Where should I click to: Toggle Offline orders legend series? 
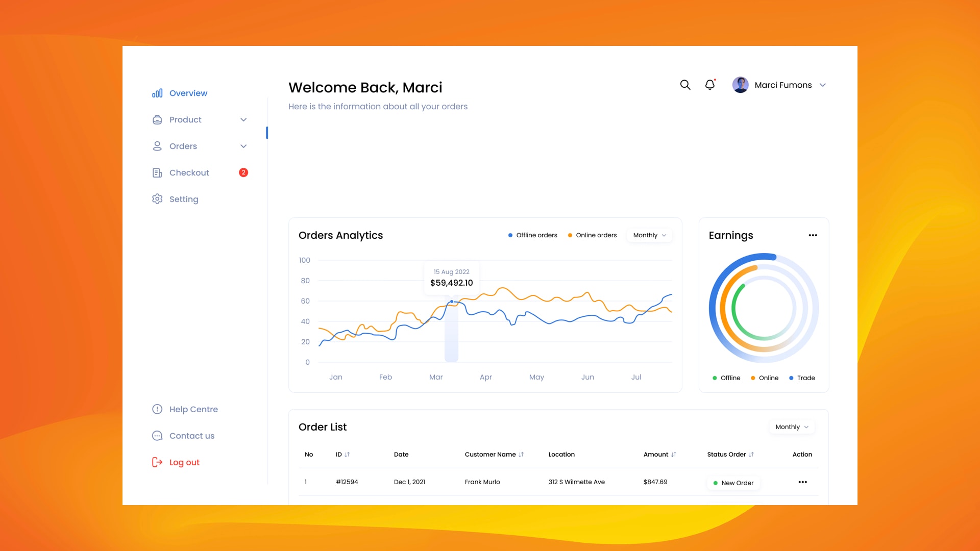[532, 235]
